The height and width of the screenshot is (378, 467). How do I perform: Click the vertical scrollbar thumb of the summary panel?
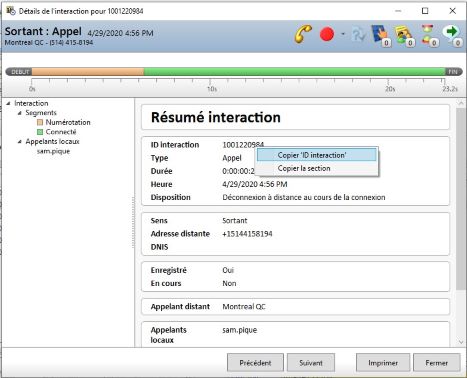[461, 199]
